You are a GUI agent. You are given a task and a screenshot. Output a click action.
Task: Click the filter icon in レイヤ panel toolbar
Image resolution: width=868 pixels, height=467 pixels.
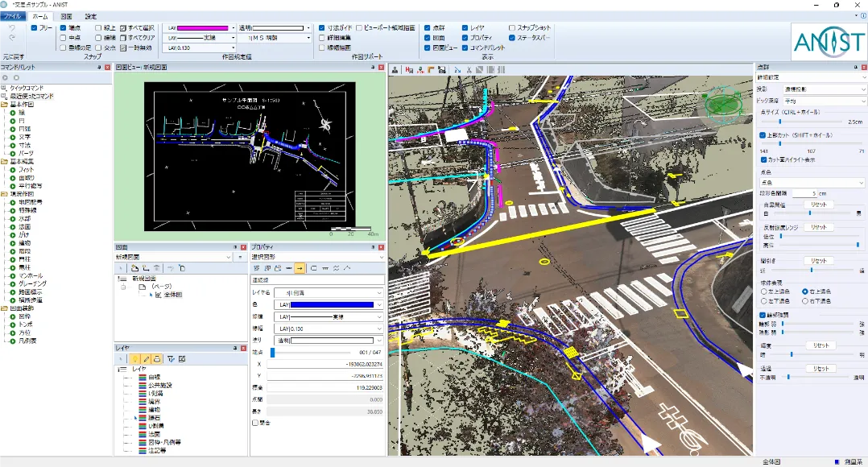tap(171, 359)
